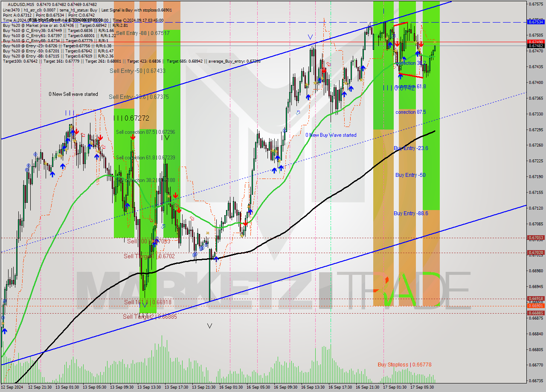The height and width of the screenshot is (392, 546).
Task: Click the '0 New Sell wave started' annotation
Action: (x=73, y=94)
